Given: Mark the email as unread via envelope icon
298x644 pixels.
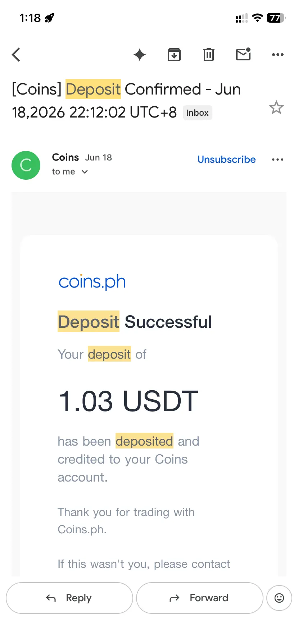Looking at the screenshot, I should point(243,54).
